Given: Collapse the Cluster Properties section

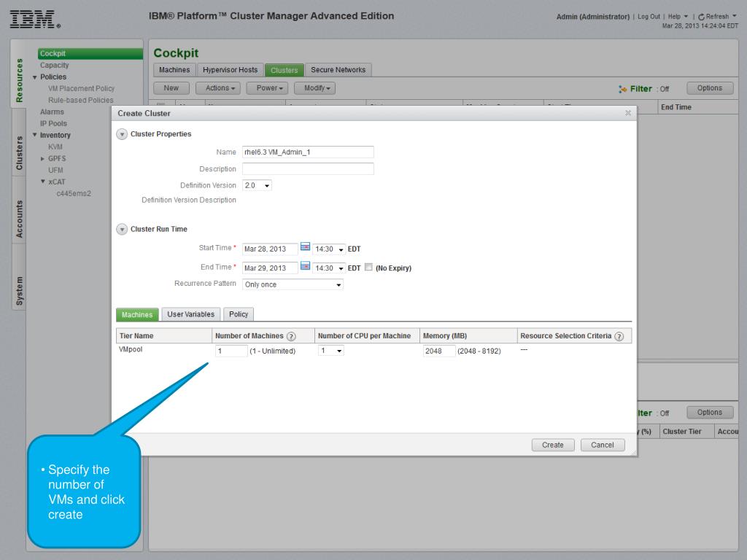Looking at the screenshot, I should click(122, 134).
